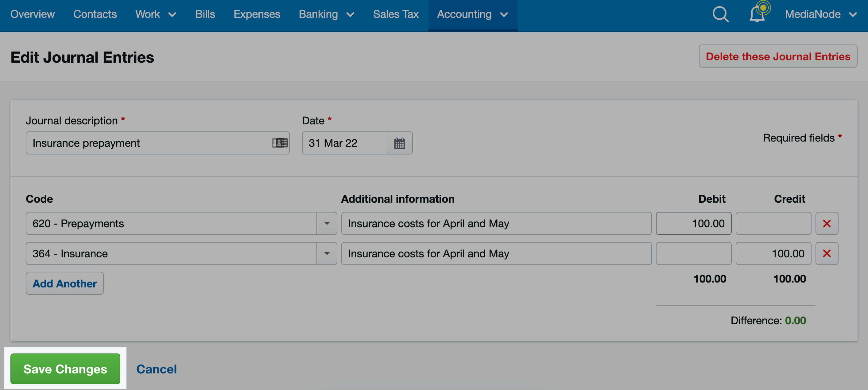
Task: Focus the empty Debit field on Insurance row
Action: (x=693, y=253)
